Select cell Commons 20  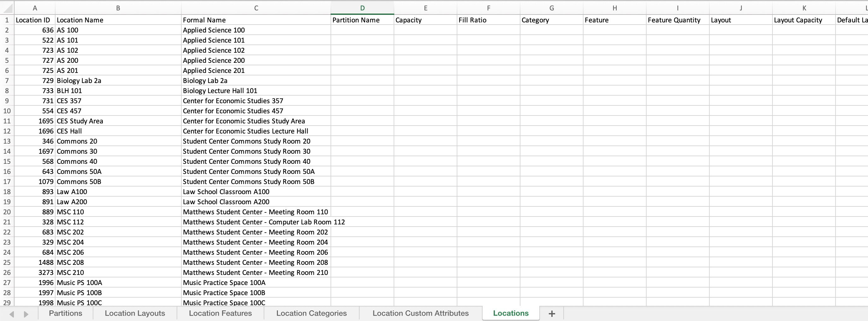click(x=118, y=141)
